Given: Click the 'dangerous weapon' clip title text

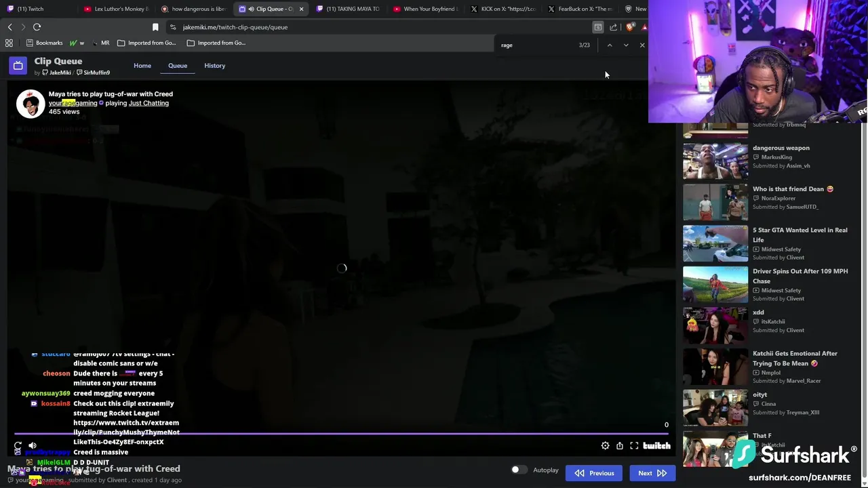Looking at the screenshot, I should coord(781,148).
